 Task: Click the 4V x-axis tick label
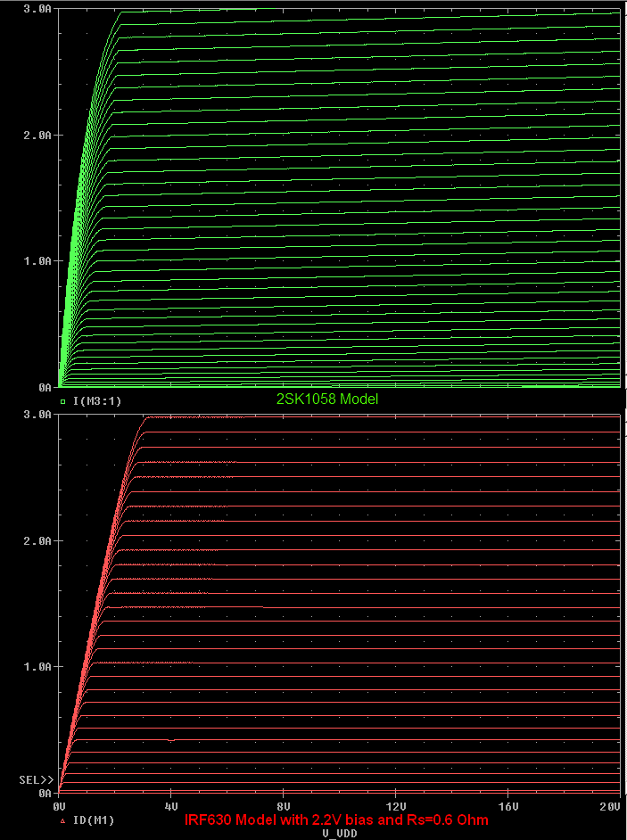pos(170,806)
